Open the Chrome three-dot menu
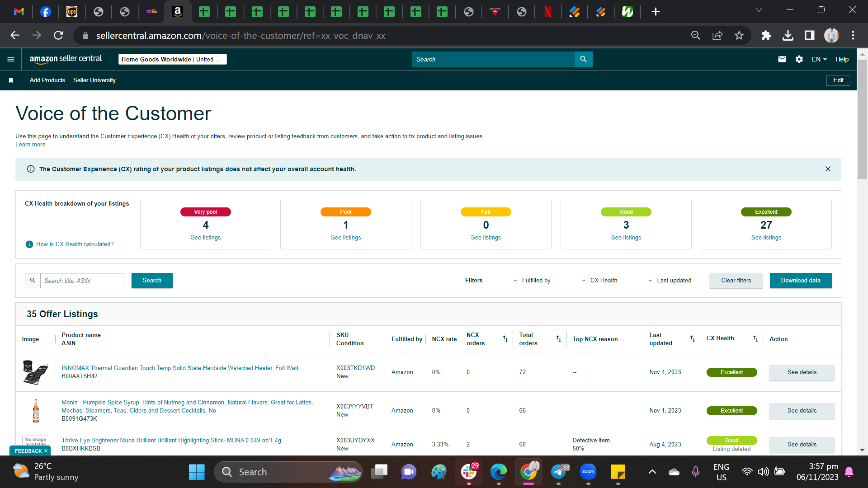The height and width of the screenshot is (488, 868). point(853,35)
